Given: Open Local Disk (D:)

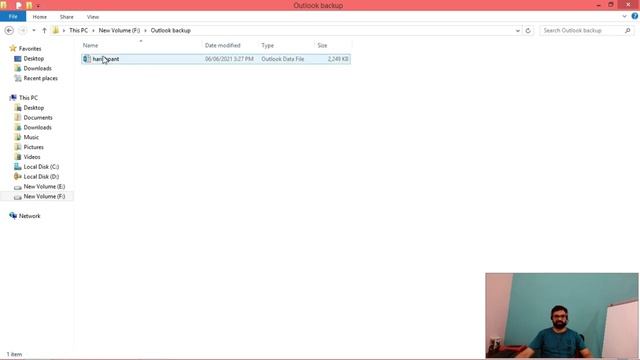Looking at the screenshot, I should click(41, 176).
